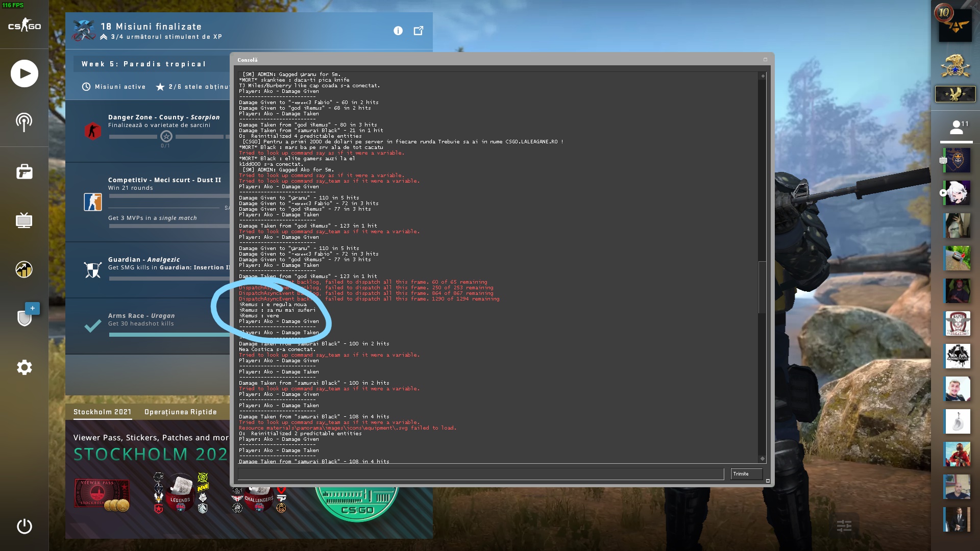Open missions info icon
The image size is (980, 551).
pos(398,31)
